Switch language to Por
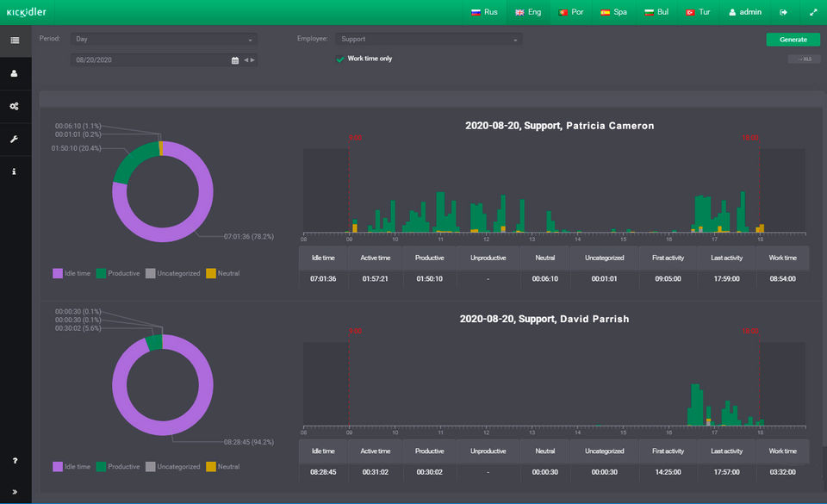This screenshot has height=504, width=827. pos(570,12)
